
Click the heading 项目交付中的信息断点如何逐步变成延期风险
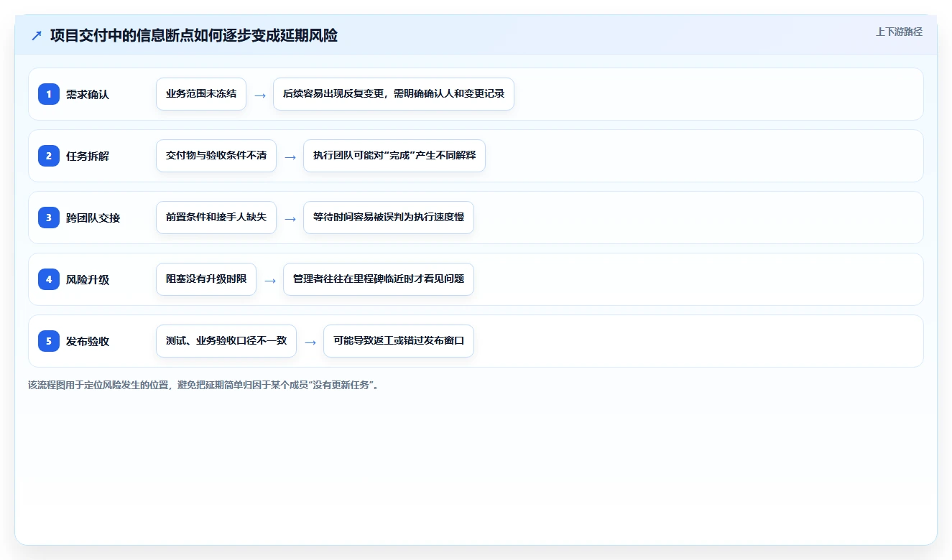[194, 35]
